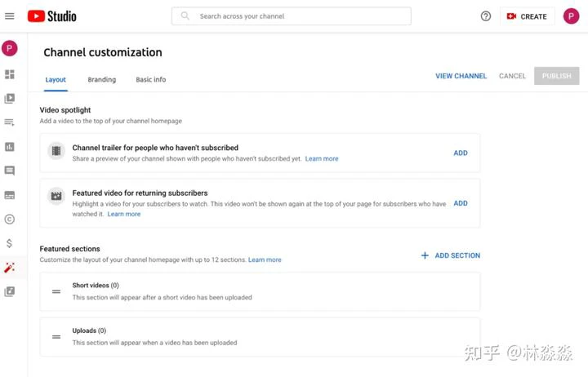Switch to the Branding tab
588x377 pixels.
(101, 79)
